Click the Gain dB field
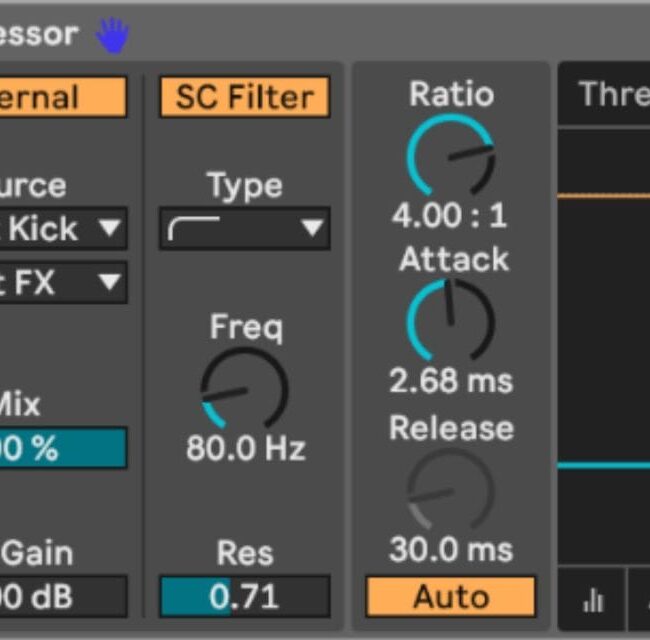The width and height of the screenshot is (650, 640). click(x=60, y=597)
